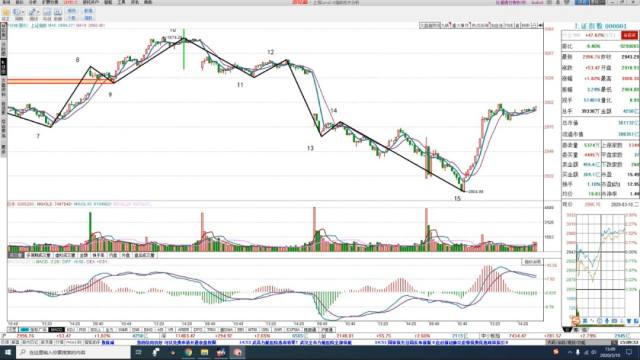Click the pencil drawing tool icon
640x360 pixels.
(x=32, y=12)
